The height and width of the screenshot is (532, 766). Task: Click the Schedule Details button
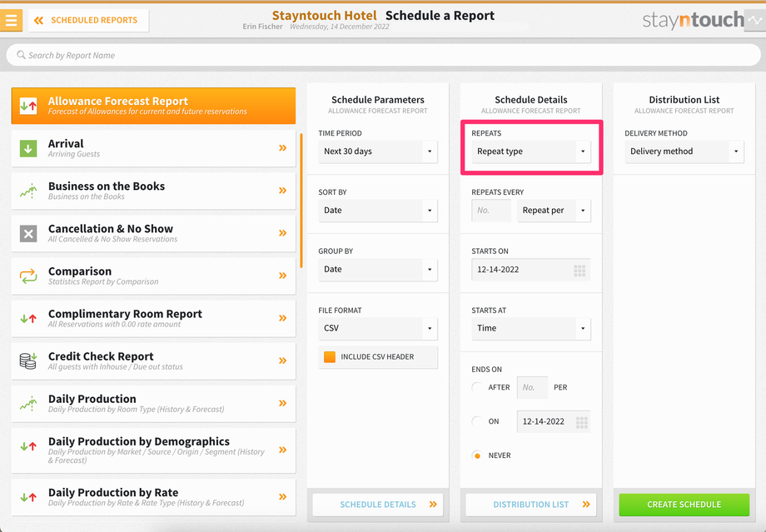[x=378, y=505]
